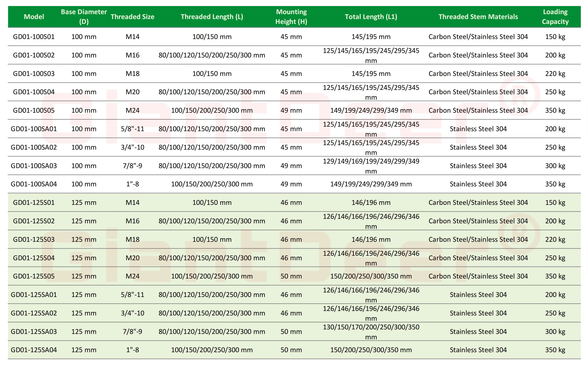The image size is (588, 365).
Task: Click 220 kg capacity in GD01-100S03 row
Action: coord(555,74)
